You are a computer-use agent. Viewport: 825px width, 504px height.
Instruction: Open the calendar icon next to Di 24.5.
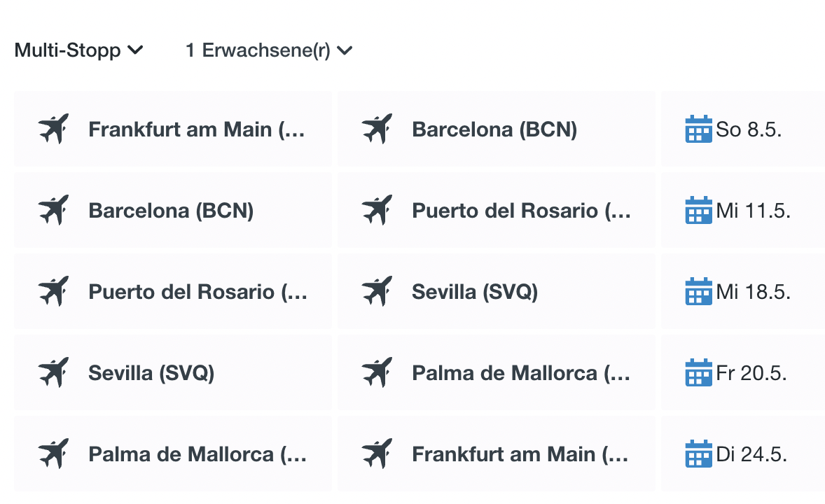pos(698,454)
